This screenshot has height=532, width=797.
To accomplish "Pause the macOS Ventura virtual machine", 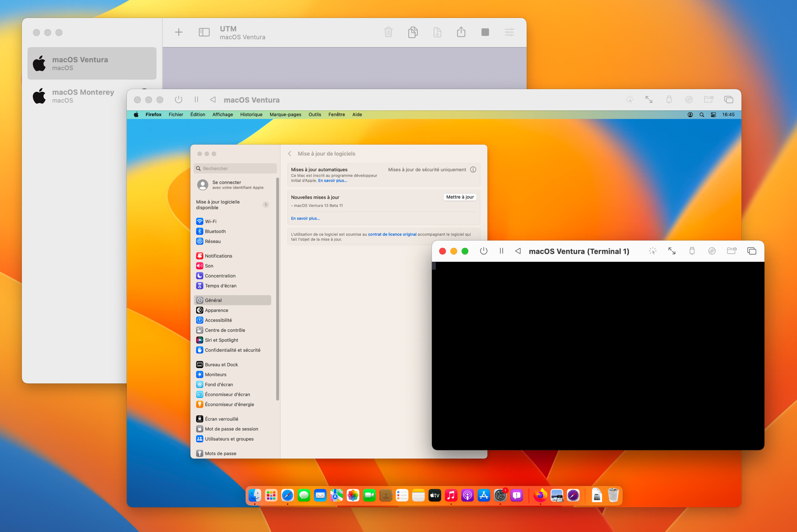I will click(x=196, y=99).
